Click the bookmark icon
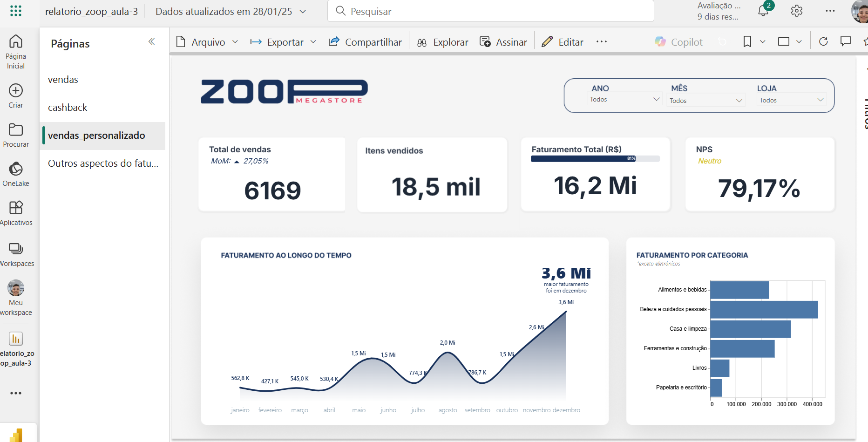 tap(747, 41)
